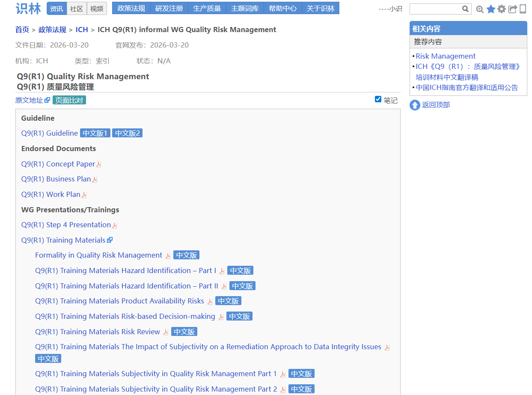Screen dimensions: 532x395
Task: Open PDF icon beside Q9(R1) Work Plan
Action: (x=84, y=195)
